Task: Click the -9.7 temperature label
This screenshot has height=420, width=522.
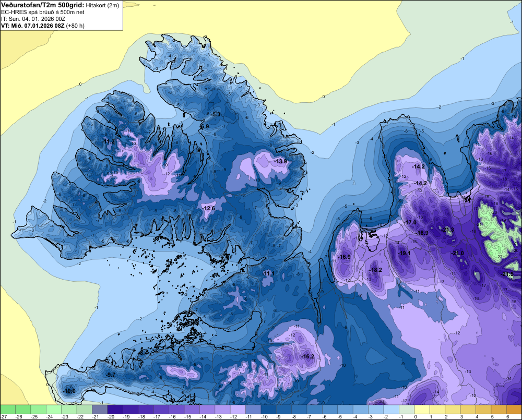Action: 110,375
